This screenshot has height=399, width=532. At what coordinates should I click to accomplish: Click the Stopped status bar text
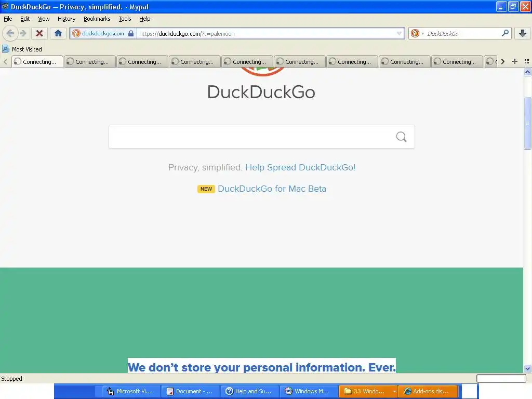(x=11, y=379)
